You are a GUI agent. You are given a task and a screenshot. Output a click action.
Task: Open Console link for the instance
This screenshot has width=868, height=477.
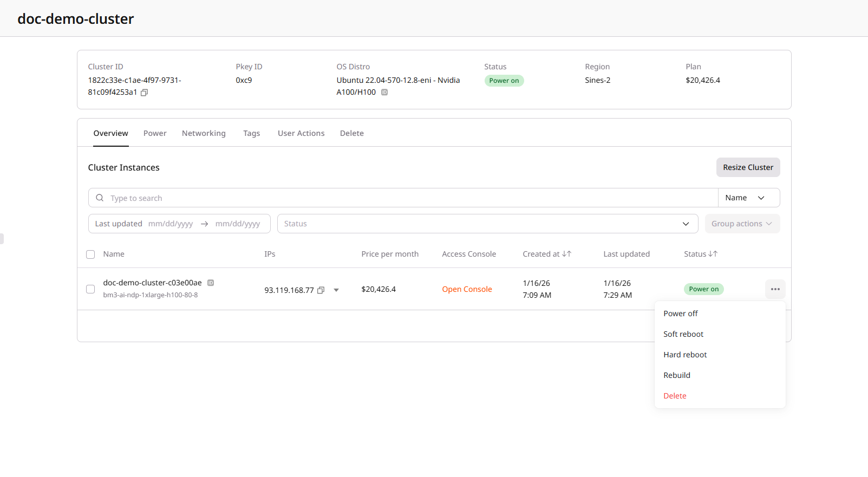[467, 289]
